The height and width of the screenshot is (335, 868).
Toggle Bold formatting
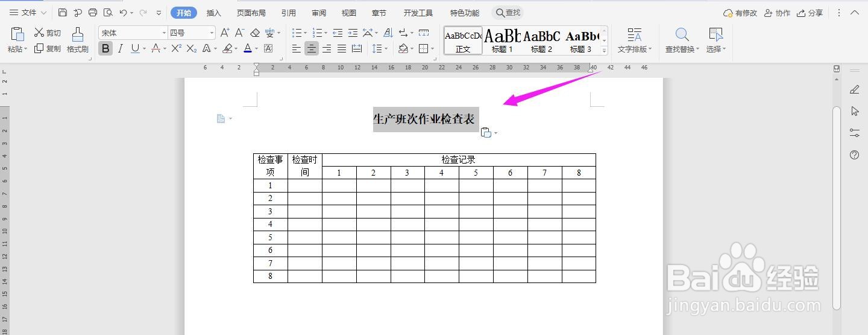point(105,48)
